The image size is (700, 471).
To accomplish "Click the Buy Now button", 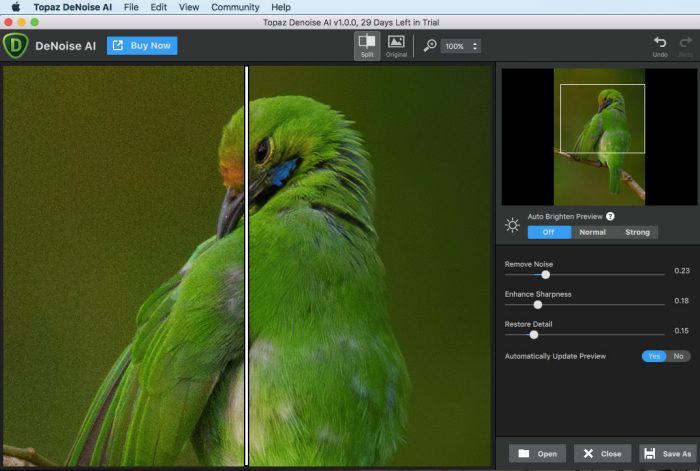I will pos(142,45).
